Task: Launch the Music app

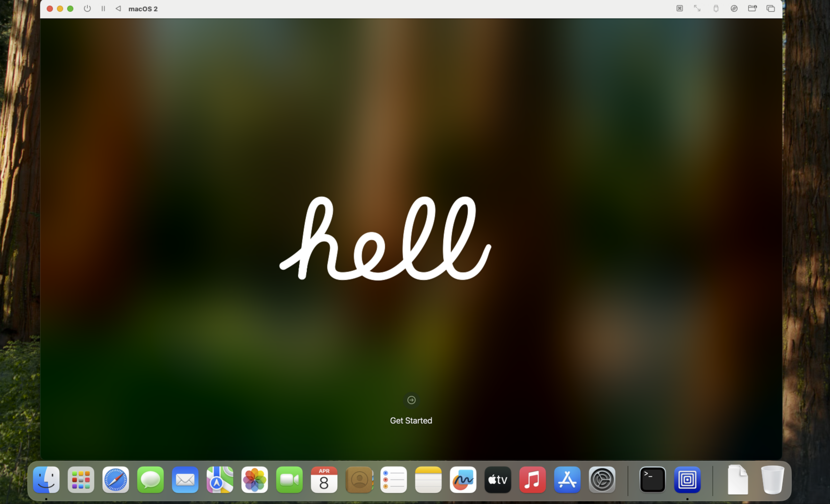Action: pyautogui.click(x=532, y=480)
